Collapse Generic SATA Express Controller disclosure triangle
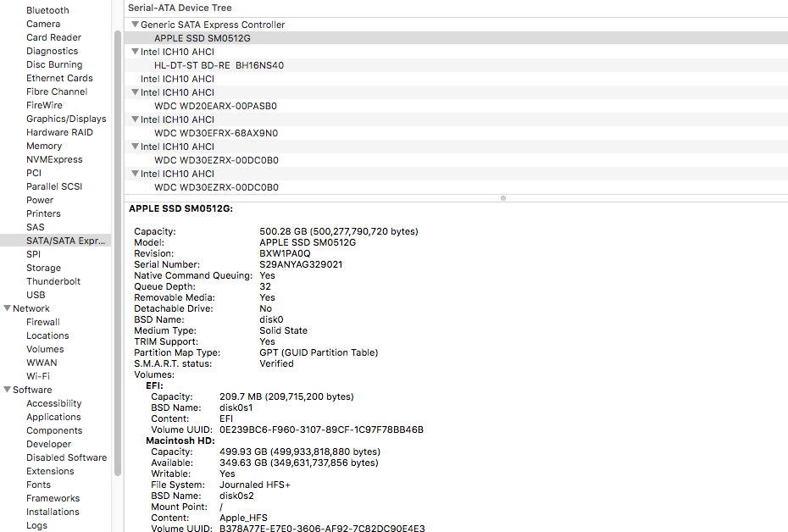 click(x=135, y=24)
